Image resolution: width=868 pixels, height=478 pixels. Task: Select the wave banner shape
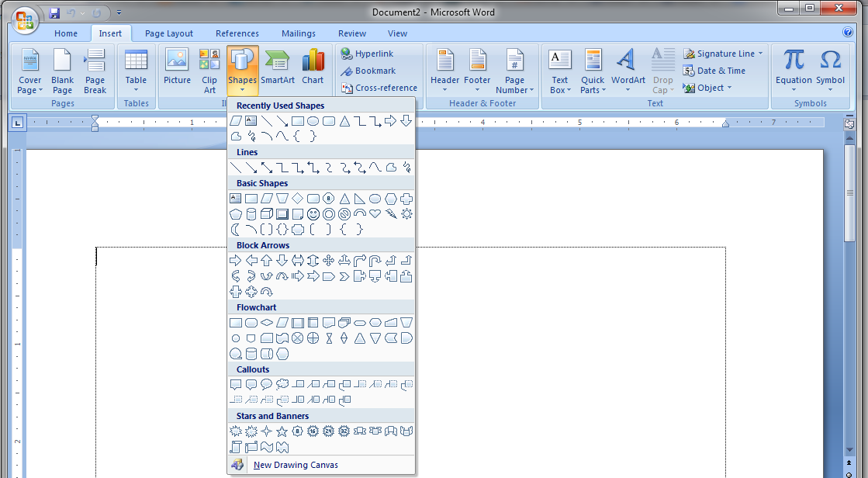pos(267,446)
